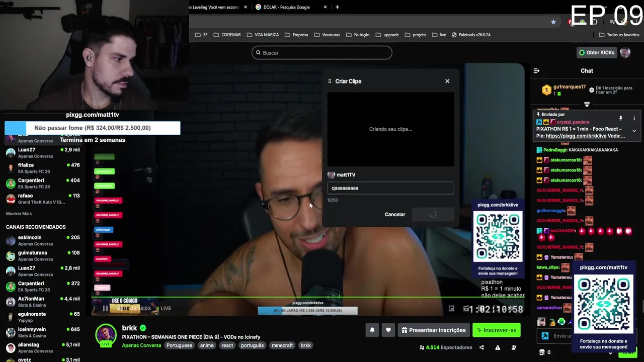Unpin the pinned chat message
The width and height of the screenshot is (644, 362).
pyautogui.click(x=621, y=118)
